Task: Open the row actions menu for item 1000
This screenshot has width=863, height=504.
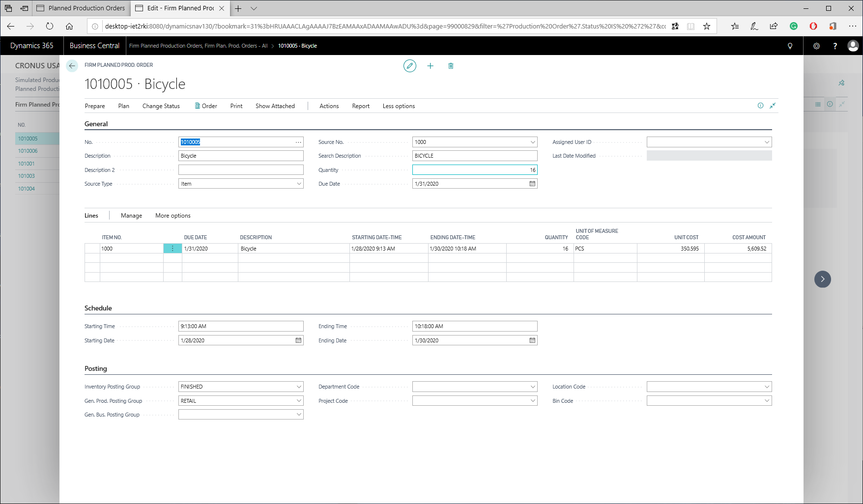Action: [173, 249]
